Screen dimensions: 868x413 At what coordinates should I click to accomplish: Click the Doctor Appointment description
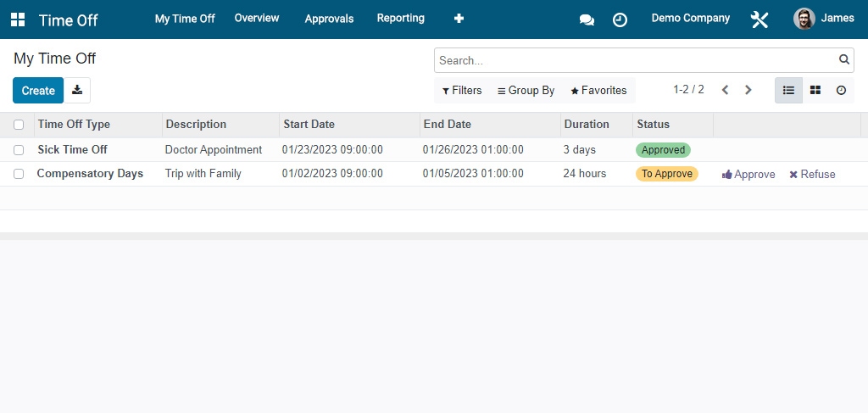(x=214, y=150)
